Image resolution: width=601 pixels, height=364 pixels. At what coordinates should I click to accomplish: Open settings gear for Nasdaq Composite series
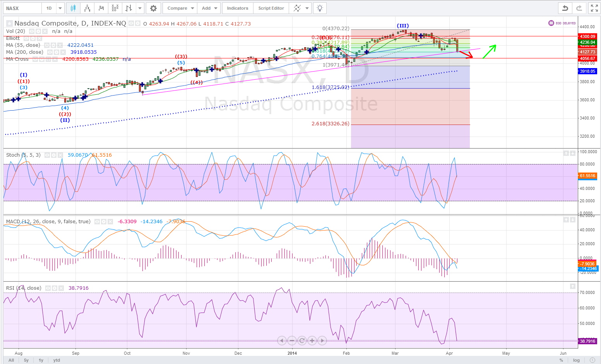click(138, 24)
